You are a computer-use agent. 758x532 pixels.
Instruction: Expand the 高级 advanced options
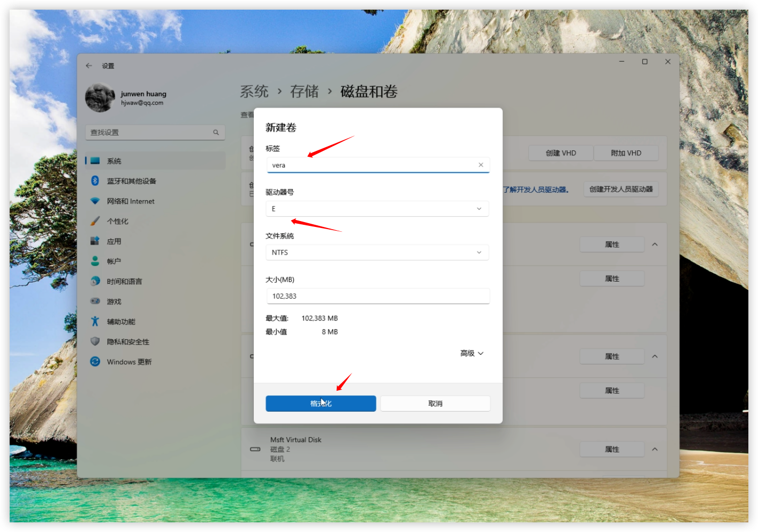(472, 353)
